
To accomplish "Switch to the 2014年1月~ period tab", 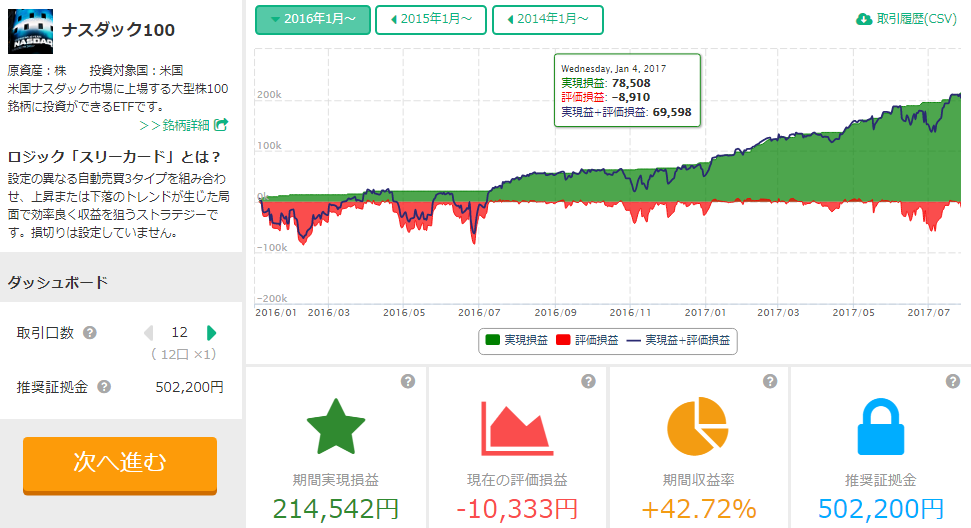I will coord(547,20).
